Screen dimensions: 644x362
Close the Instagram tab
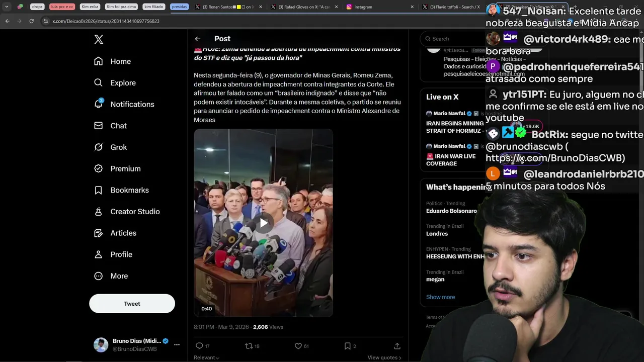(x=412, y=7)
